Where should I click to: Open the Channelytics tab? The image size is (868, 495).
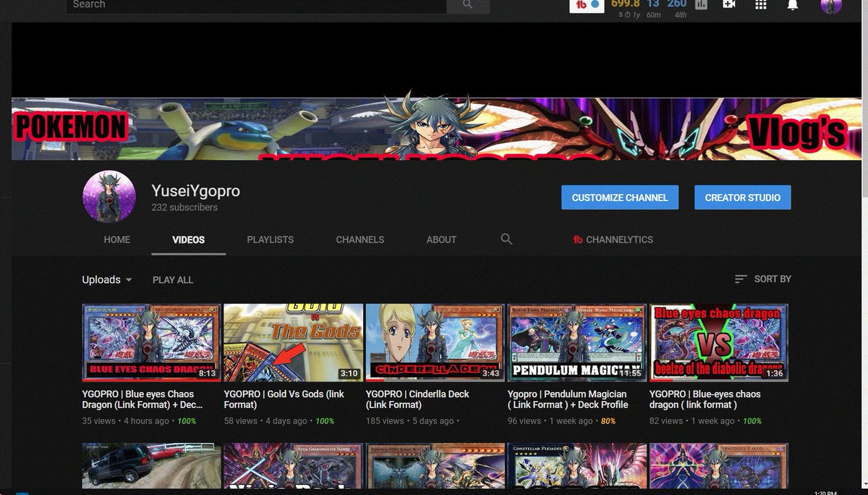[613, 240]
